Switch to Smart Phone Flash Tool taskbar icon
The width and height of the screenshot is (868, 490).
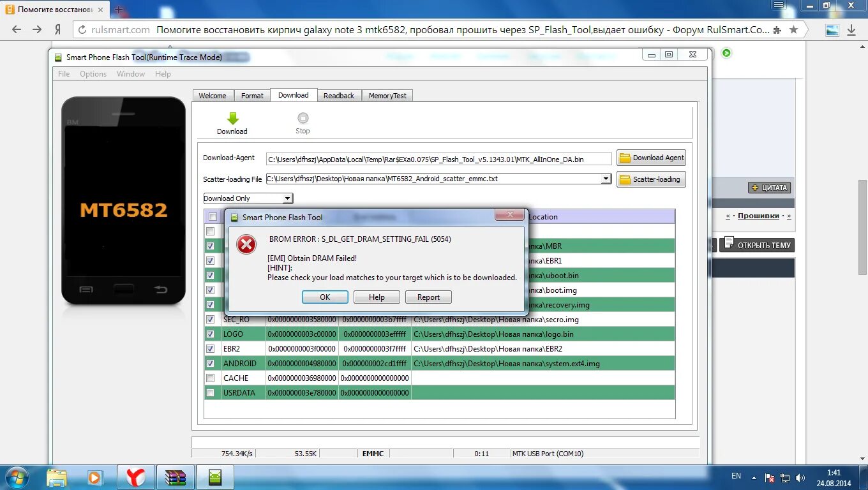tap(215, 477)
